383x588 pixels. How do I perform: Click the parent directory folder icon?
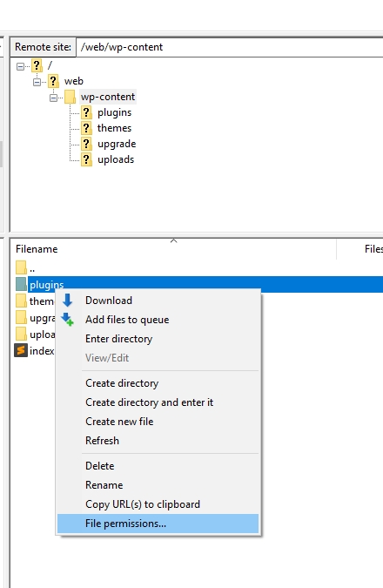pyautogui.click(x=22, y=267)
